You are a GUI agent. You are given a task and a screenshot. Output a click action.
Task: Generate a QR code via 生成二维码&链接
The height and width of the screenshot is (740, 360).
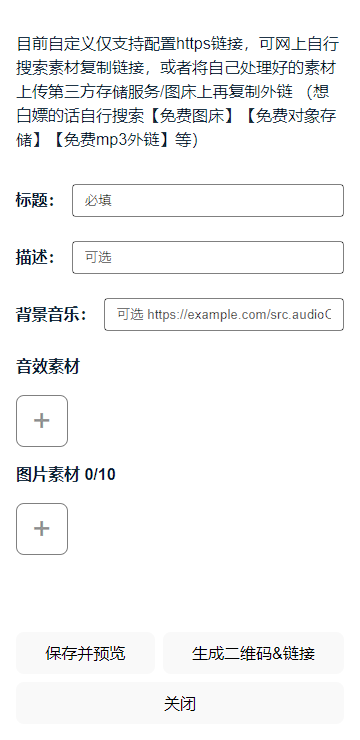click(253, 653)
